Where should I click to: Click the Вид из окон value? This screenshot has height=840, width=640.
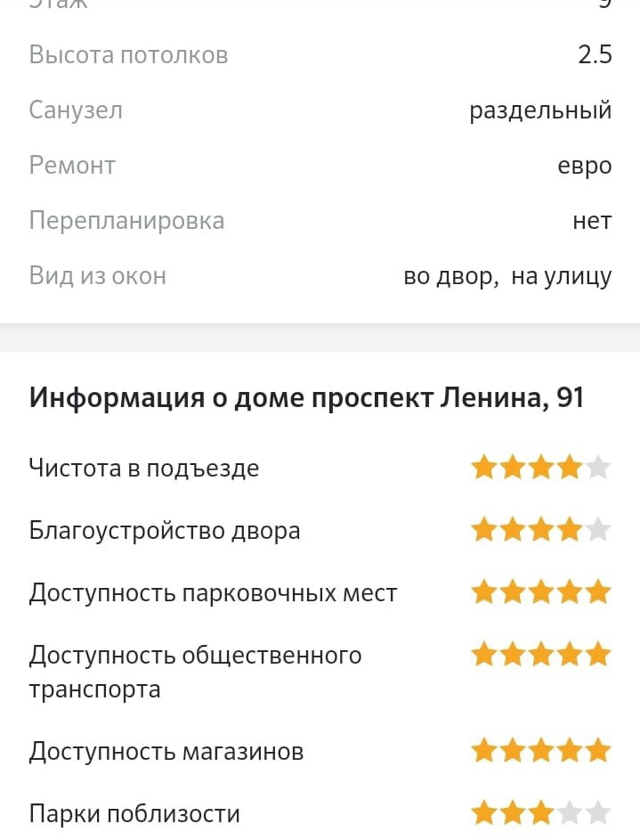507,276
